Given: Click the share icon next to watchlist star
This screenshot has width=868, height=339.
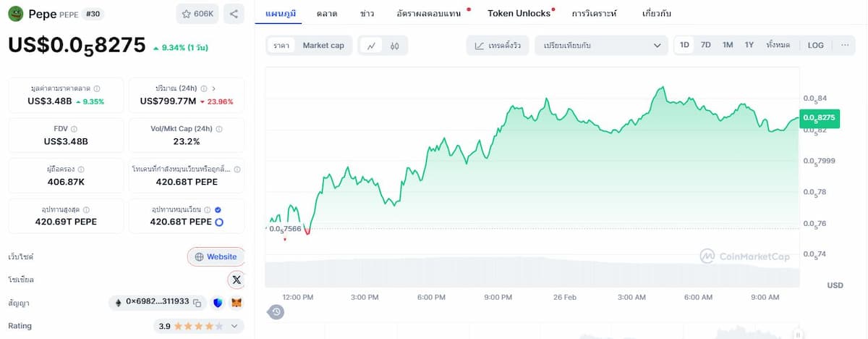Looking at the screenshot, I should coord(233,14).
